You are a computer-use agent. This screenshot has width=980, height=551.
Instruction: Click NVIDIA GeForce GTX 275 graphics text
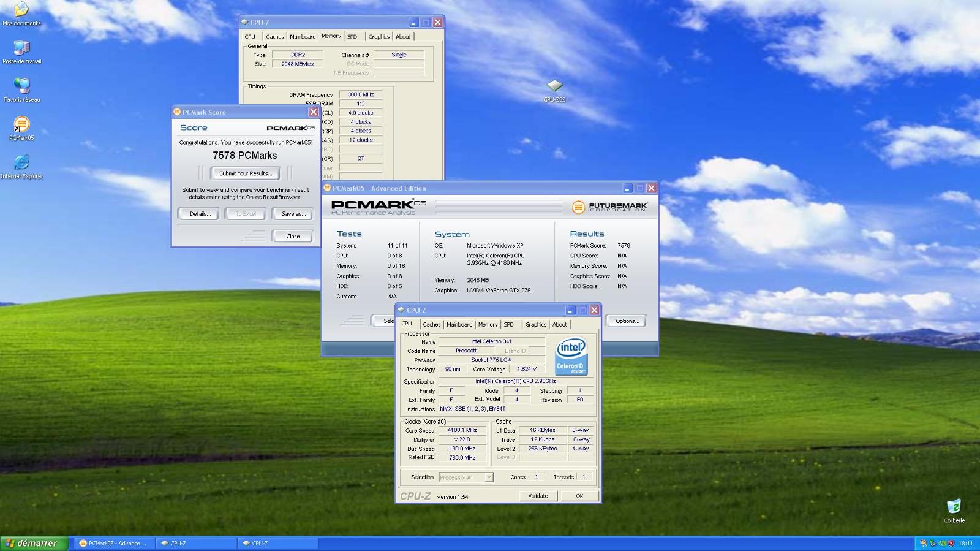pos(499,291)
